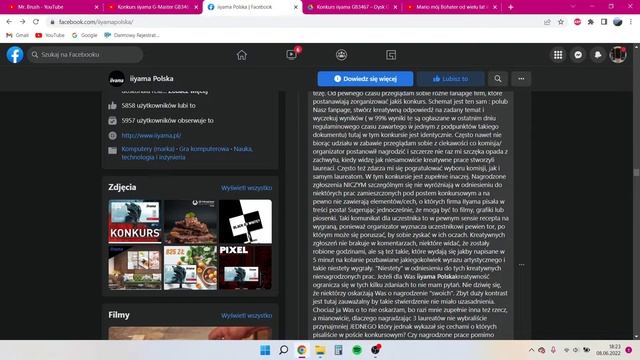Viewport: 640px width, 360px height.
Task: Open File Explorer from the taskbar
Action: (320, 350)
